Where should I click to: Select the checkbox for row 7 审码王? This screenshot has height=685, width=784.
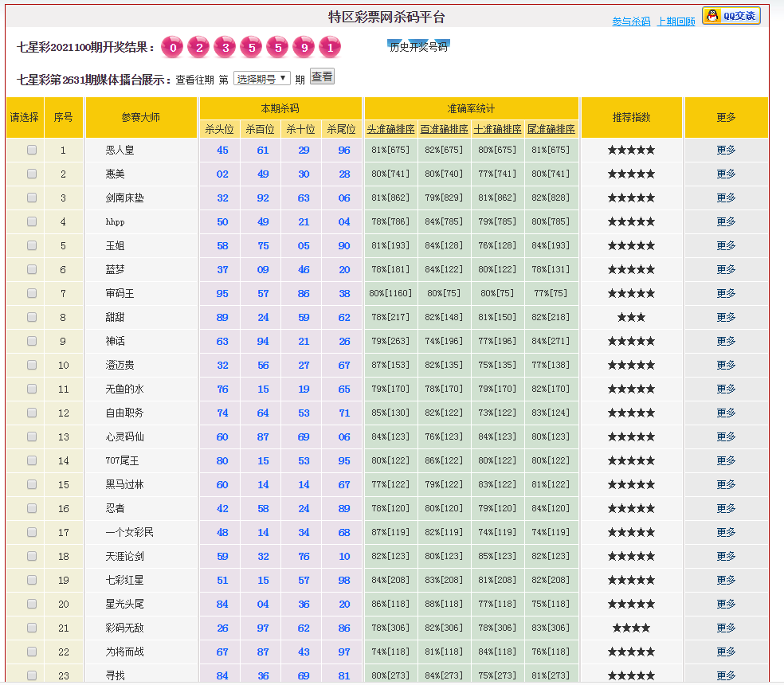(x=32, y=293)
